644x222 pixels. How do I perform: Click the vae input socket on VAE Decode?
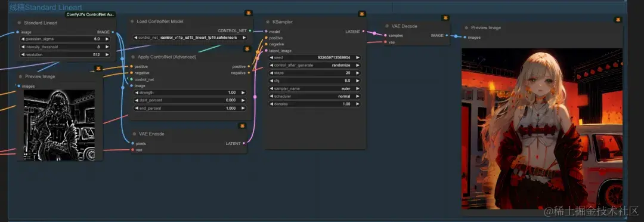[x=385, y=42]
